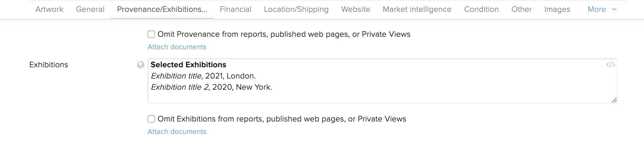Click Attach documents link under Exhibitions
644x142 pixels.
177,132
